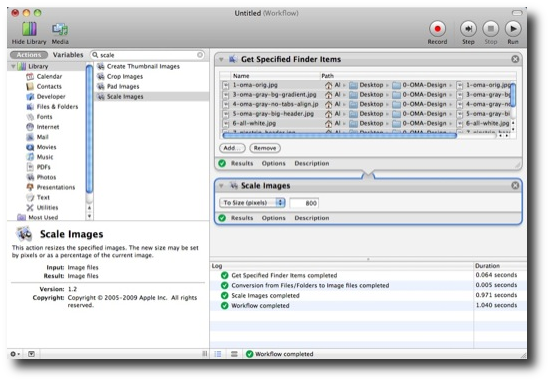Select Text category in the library
This screenshot has width=550, height=382.
point(43,197)
